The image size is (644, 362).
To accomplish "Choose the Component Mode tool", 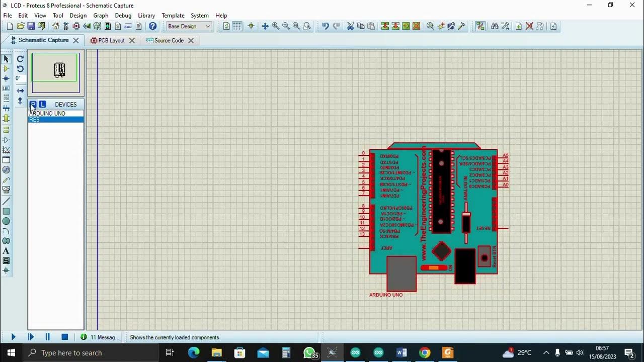I will [x=6, y=69].
